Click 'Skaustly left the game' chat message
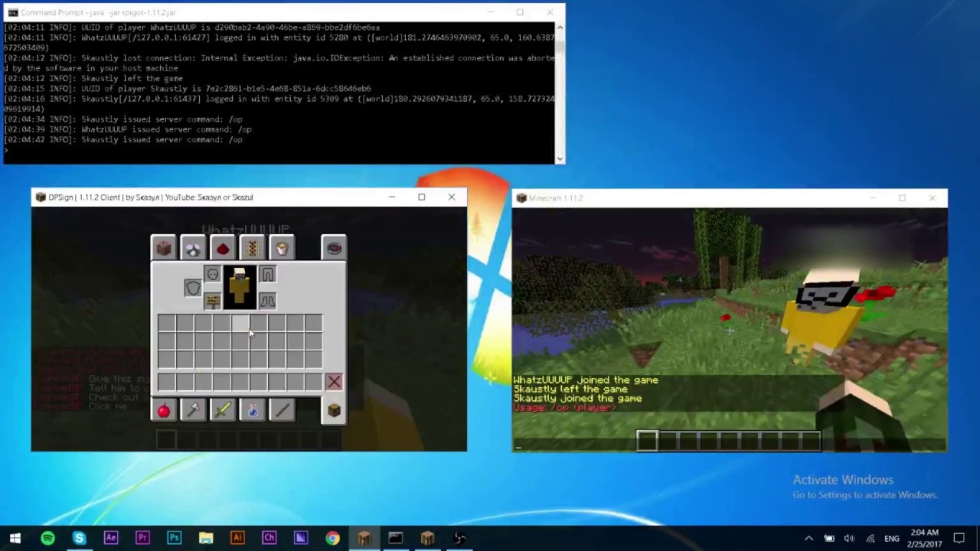This screenshot has width=980, height=551. [570, 389]
